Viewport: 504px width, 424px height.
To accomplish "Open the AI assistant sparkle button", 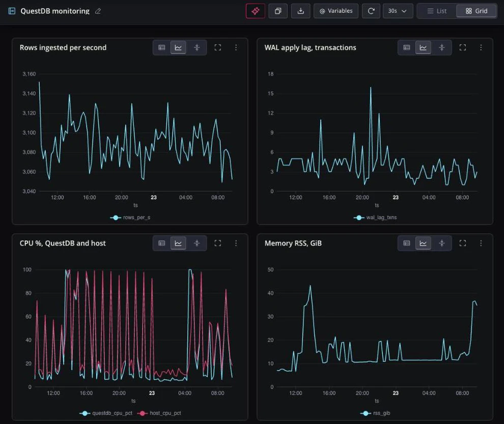I will [255, 11].
